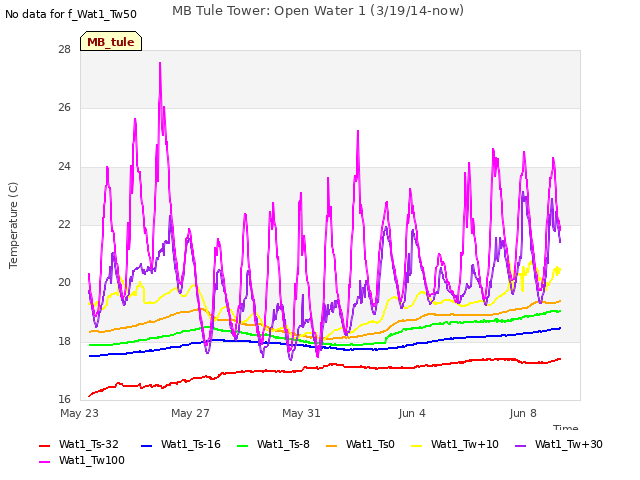The width and height of the screenshot is (640, 480).
Task: Click the Jun 4 x-axis tick label
Action: pyautogui.click(x=412, y=413)
